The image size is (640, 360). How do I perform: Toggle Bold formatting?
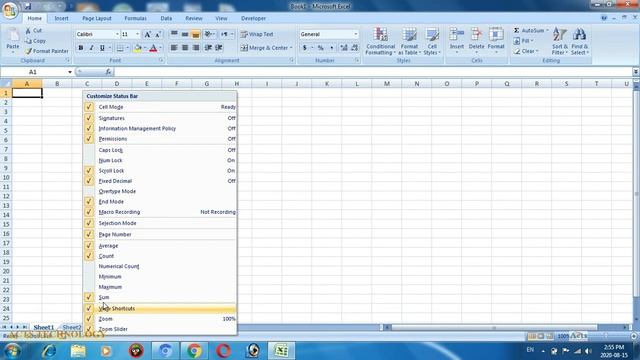tap(81, 48)
